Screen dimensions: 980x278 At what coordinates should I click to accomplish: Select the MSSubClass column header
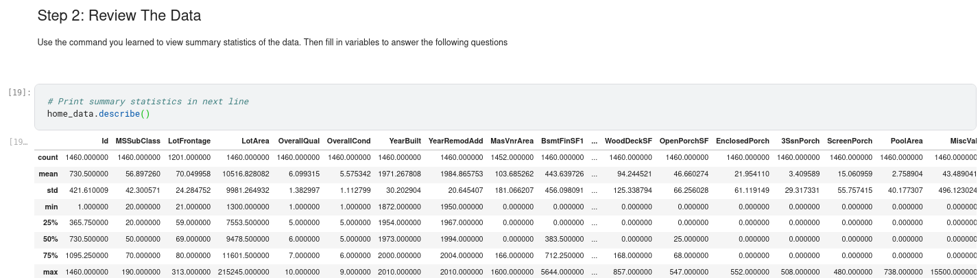point(138,141)
